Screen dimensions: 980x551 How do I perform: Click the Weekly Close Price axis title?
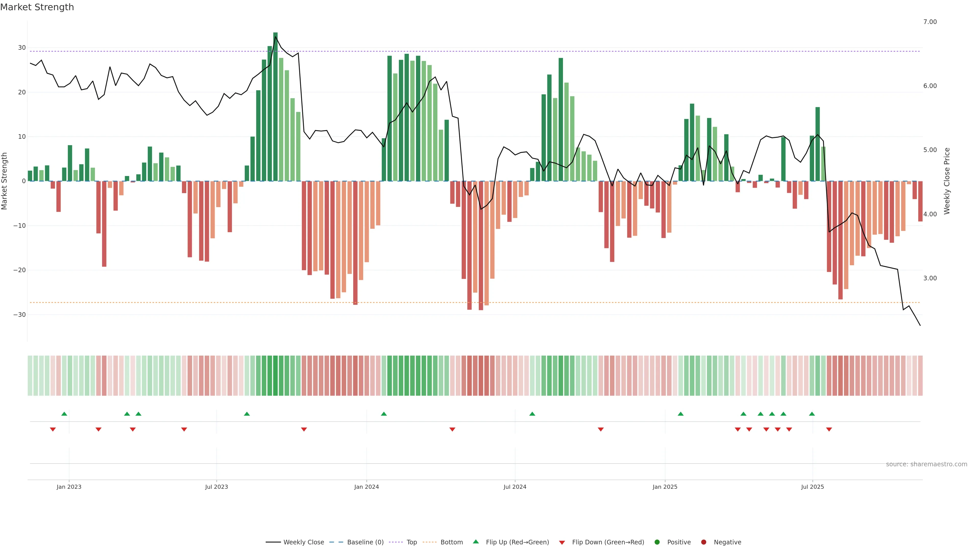pos(947,181)
